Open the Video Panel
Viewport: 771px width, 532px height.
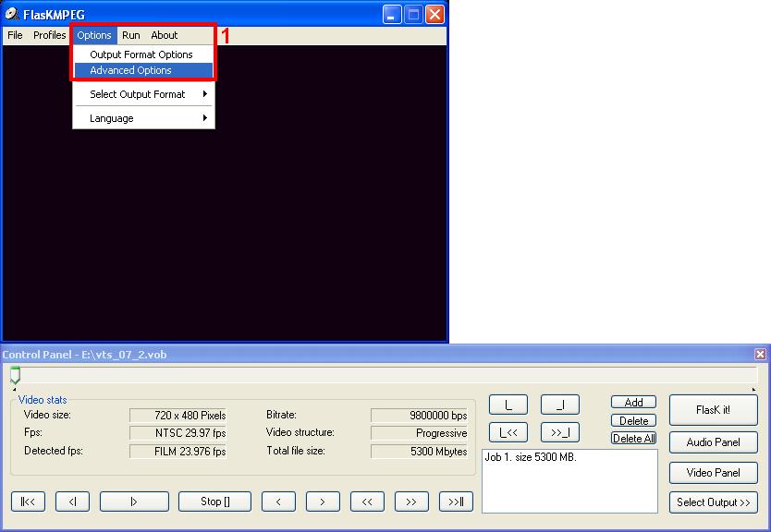[x=713, y=473]
